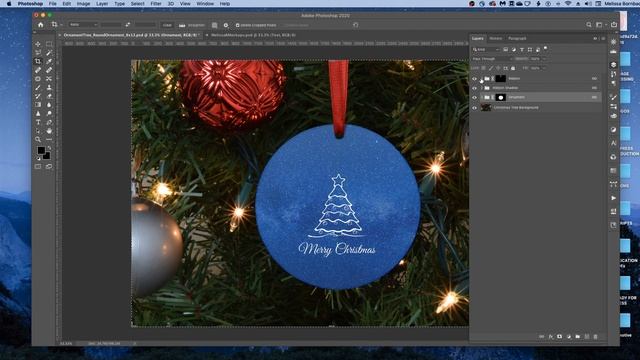Click Ribbon group mask thumbnail
Screen dimensions: 640x360
[x=500, y=78]
